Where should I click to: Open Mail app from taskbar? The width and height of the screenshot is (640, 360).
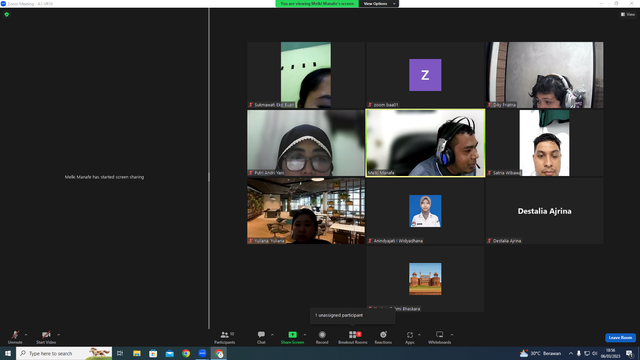(x=169, y=353)
